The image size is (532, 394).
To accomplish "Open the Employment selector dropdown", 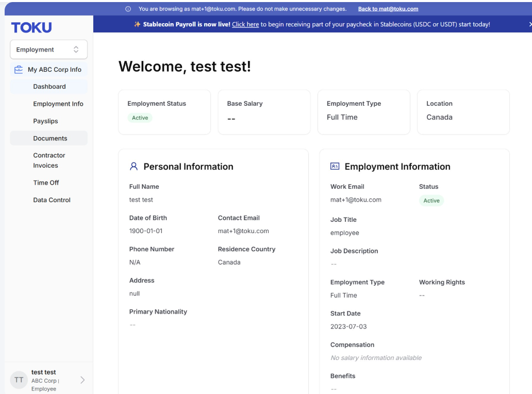I will tap(49, 50).
